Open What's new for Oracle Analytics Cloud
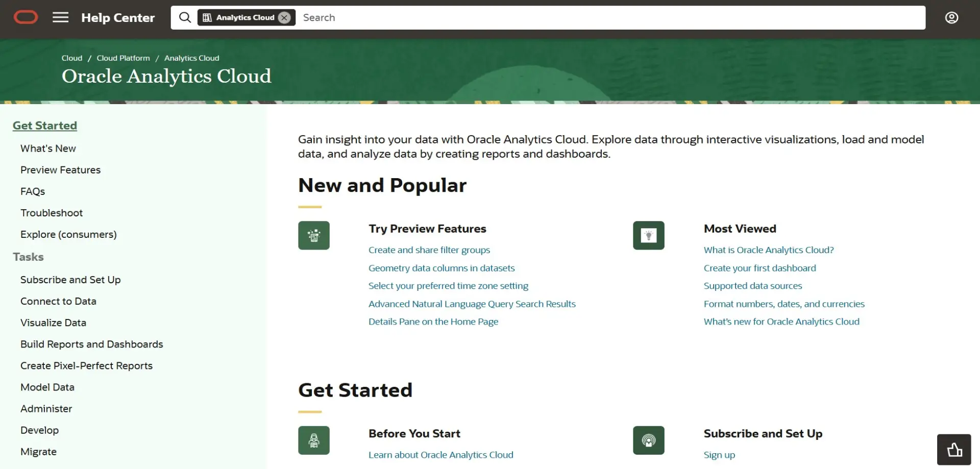The image size is (980, 469). click(x=781, y=322)
